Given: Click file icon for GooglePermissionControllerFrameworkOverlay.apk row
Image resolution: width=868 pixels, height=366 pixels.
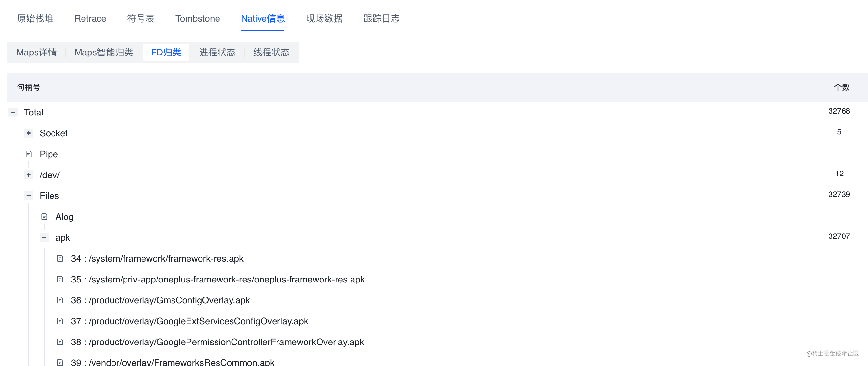Looking at the screenshot, I should tap(60, 342).
